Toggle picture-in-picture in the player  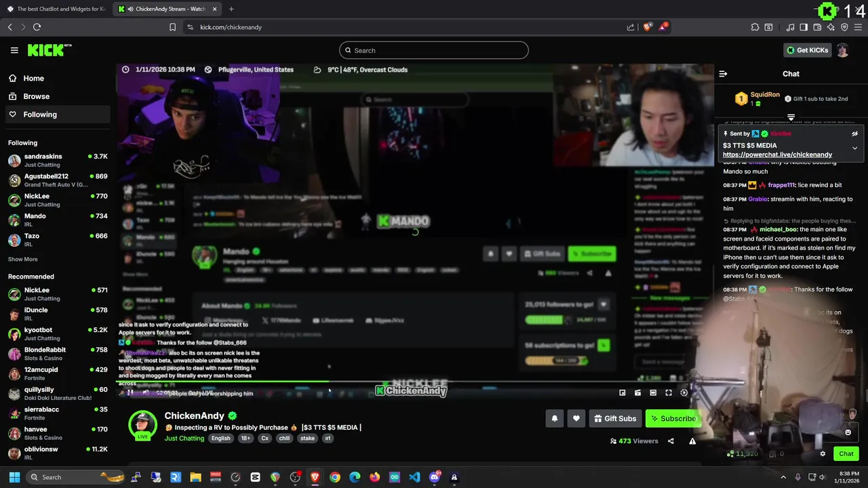(622, 392)
